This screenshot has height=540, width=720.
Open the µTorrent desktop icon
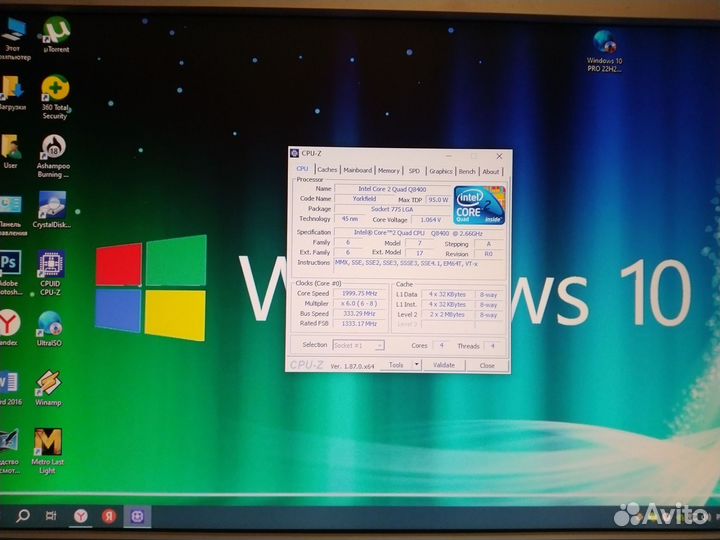point(56,35)
